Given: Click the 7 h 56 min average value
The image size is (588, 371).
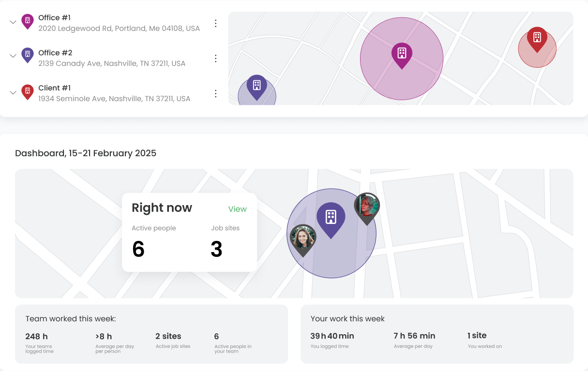Looking at the screenshot, I should [414, 336].
